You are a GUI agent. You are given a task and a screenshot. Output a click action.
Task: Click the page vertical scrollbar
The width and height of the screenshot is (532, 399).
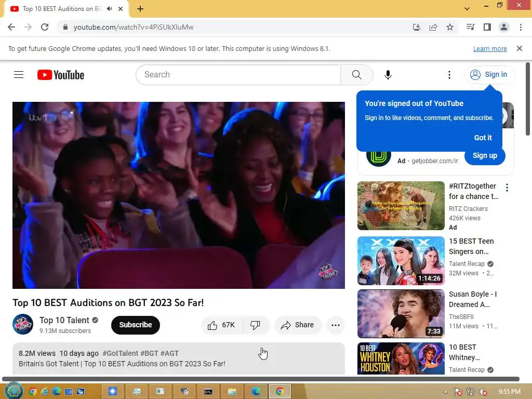pyautogui.click(x=528, y=99)
